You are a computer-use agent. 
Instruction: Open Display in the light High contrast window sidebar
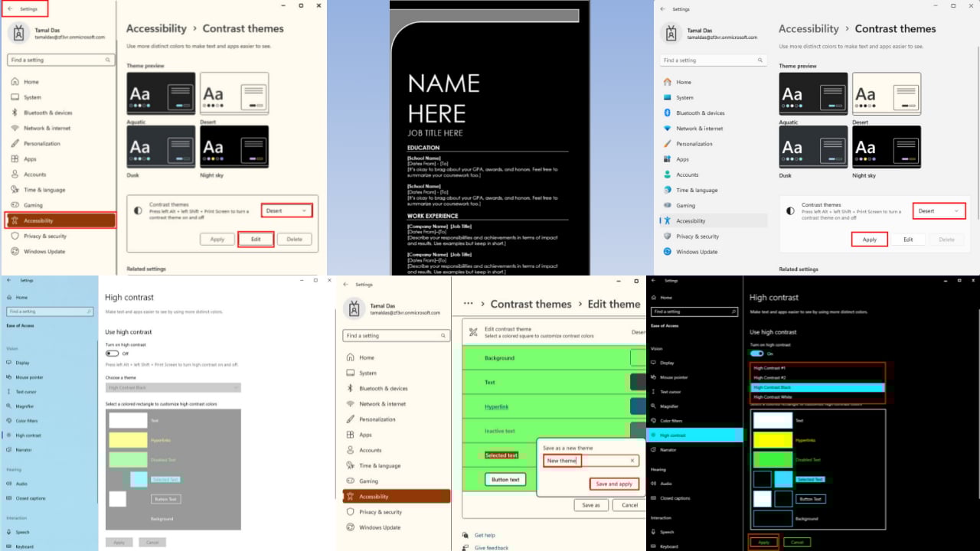(22, 363)
